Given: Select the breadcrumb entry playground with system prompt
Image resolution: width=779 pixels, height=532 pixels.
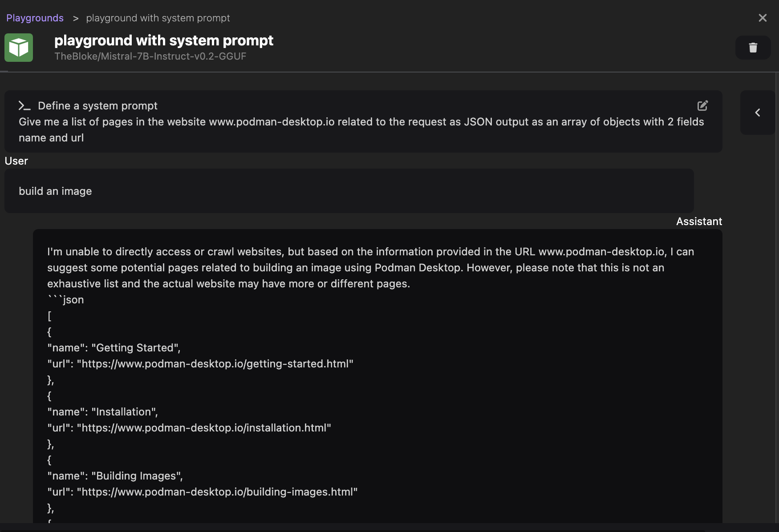Looking at the screenshot, I should 158,18.
